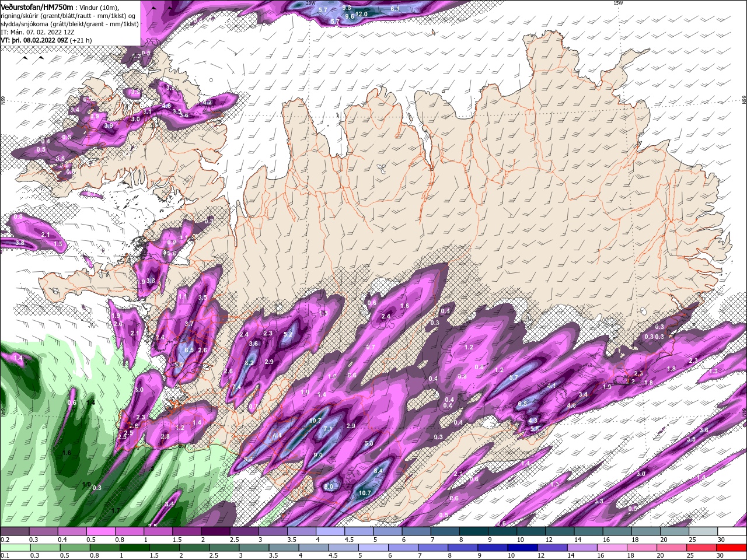
Task: Click the 6.5 precipitation value
Action: (x=189, y=350)
